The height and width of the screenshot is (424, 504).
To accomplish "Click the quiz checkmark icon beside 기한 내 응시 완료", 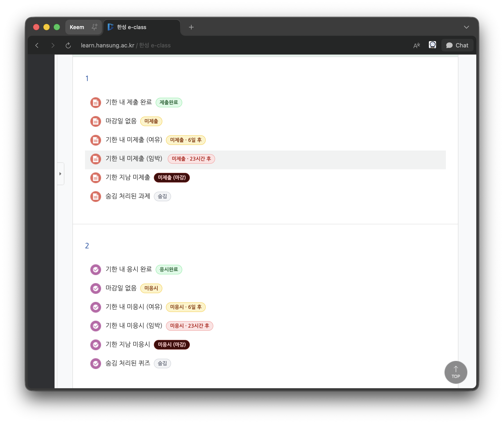I will point(96,270).
